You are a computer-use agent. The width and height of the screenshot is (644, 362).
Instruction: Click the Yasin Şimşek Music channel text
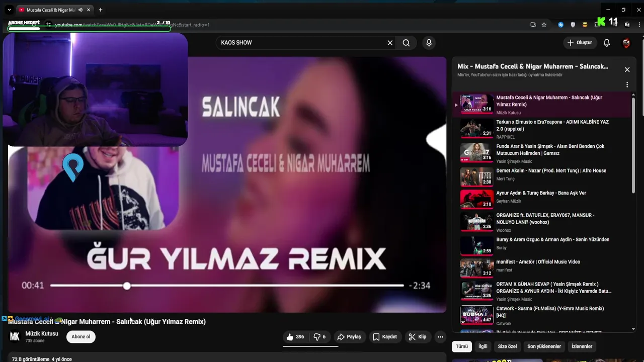[x=514, y=161]
